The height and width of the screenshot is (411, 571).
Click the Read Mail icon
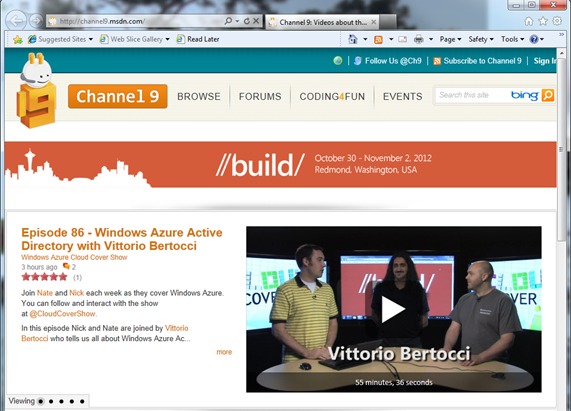(402, 39)
